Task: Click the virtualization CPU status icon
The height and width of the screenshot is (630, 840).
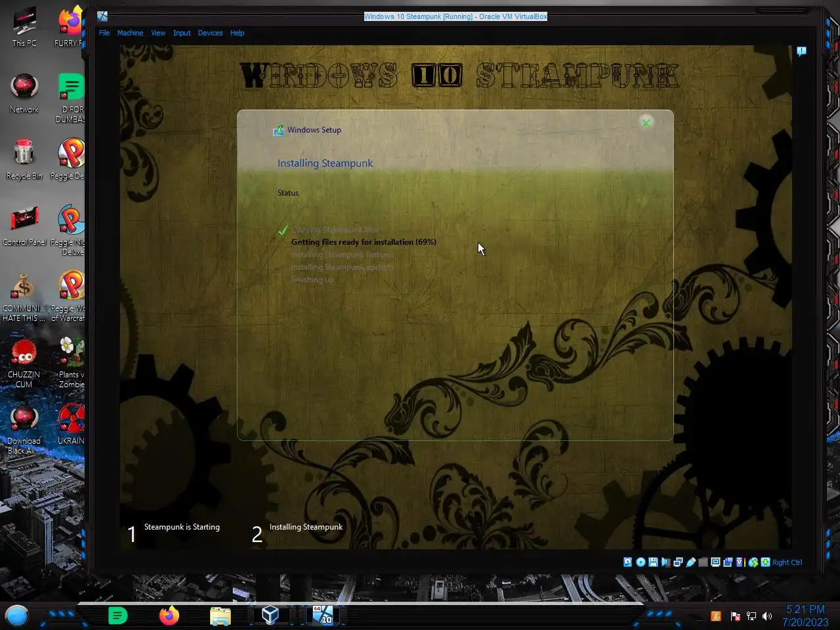Action: (740, 562)
